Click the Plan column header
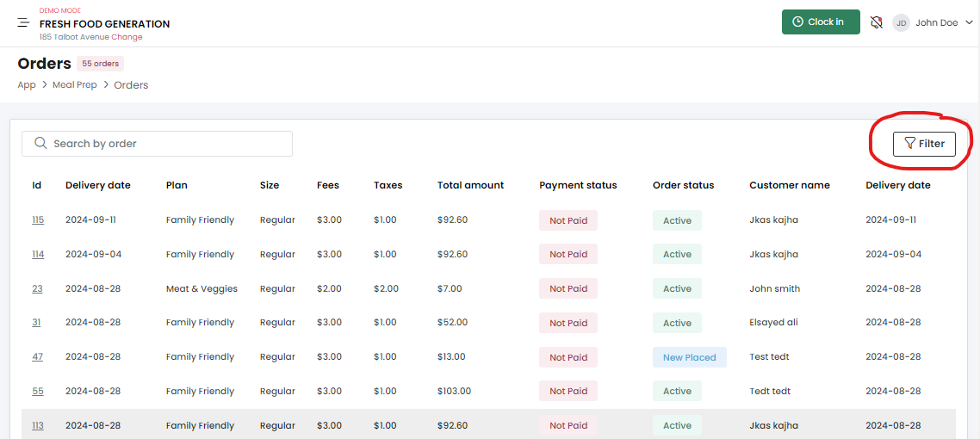 point(177,185)
